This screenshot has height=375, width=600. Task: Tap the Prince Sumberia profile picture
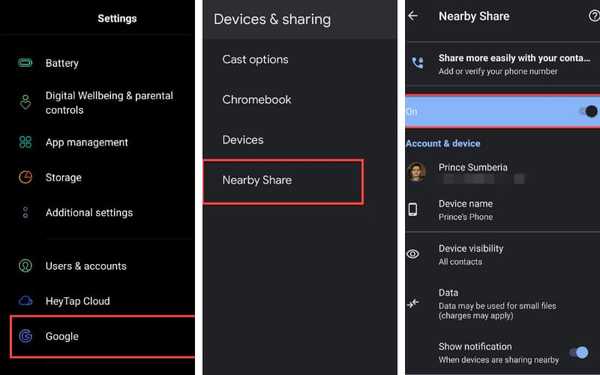point(416,171)
